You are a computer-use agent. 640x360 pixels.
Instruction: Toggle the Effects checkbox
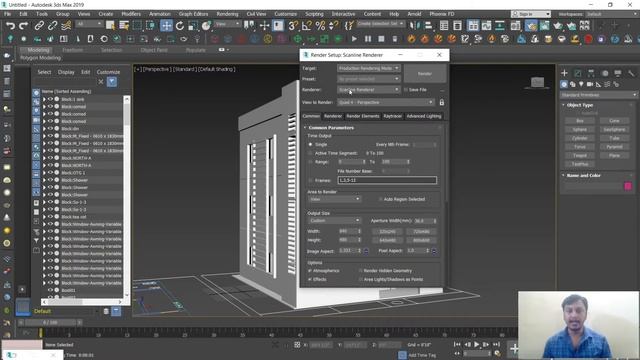310,279
